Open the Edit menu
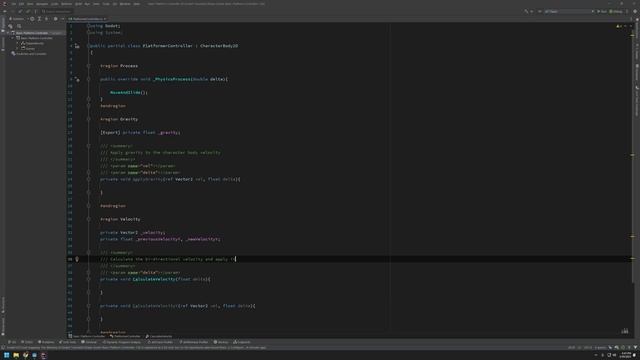Screen dimensions: 640x360 [x=21, y=4]
